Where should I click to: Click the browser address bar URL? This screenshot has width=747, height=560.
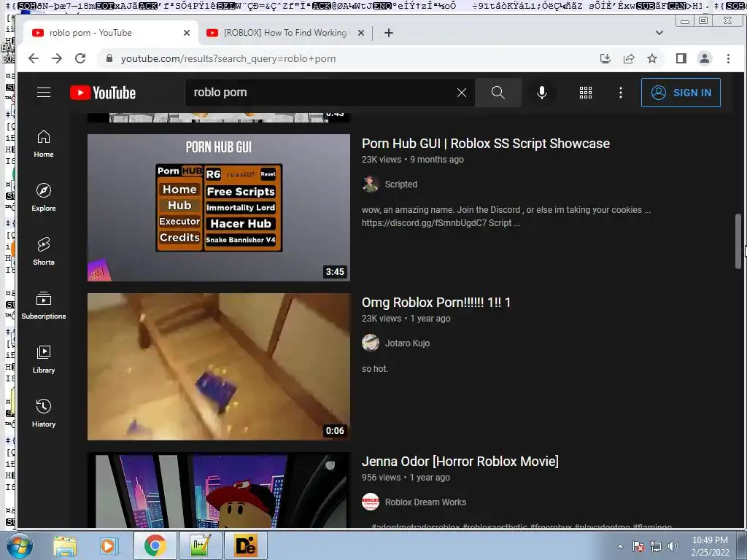[x=228, y=58]
